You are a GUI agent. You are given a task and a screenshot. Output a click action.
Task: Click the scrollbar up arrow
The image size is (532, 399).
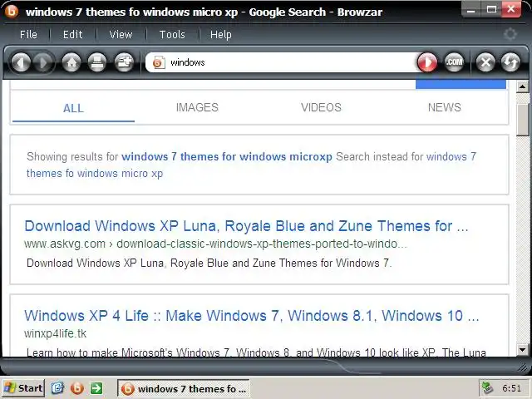click(522, 86)
